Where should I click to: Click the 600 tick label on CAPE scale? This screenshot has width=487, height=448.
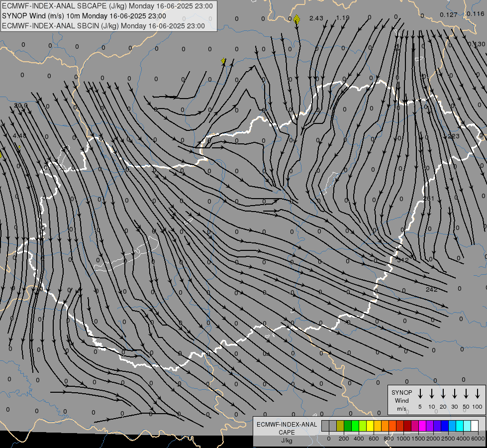(374, 439)
